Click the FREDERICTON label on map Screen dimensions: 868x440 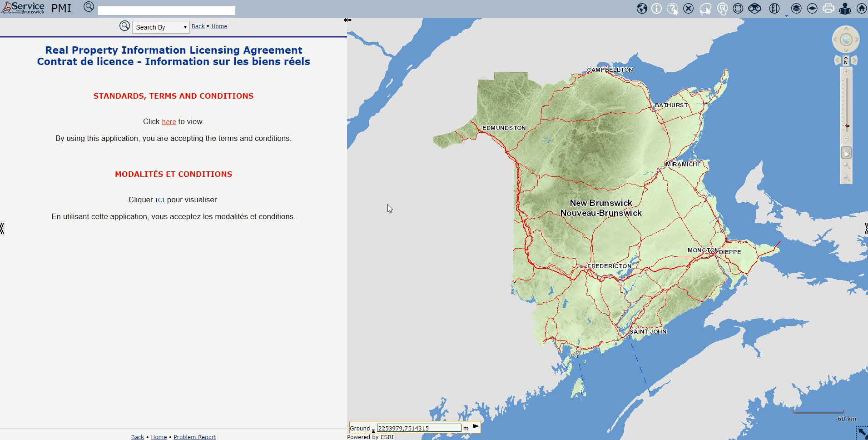coord(609,266)
